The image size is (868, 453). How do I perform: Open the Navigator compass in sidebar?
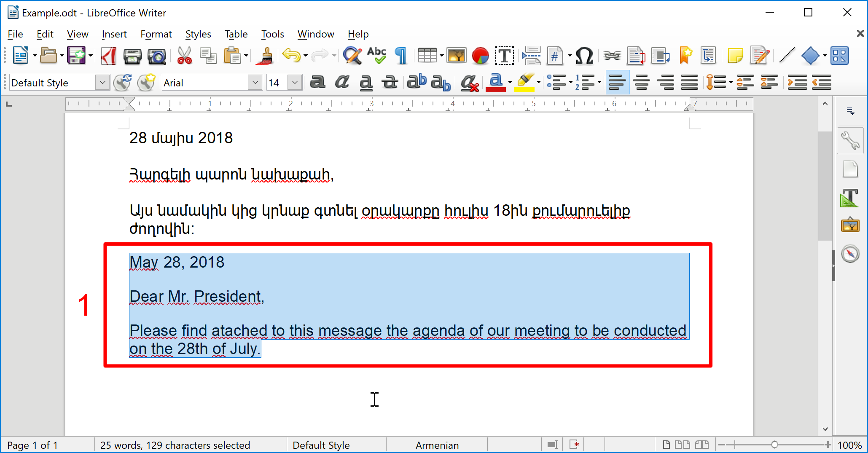(850, 254)
